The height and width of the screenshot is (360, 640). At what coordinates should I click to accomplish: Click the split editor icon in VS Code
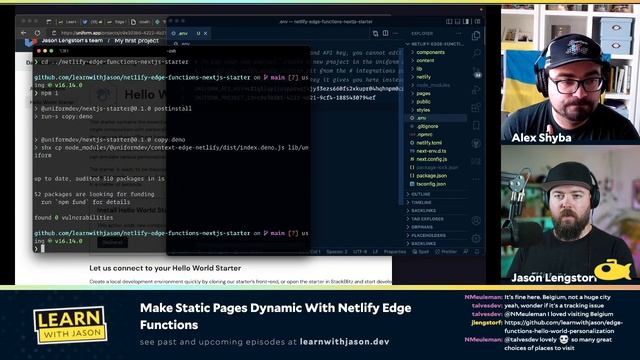click(385, 33)
